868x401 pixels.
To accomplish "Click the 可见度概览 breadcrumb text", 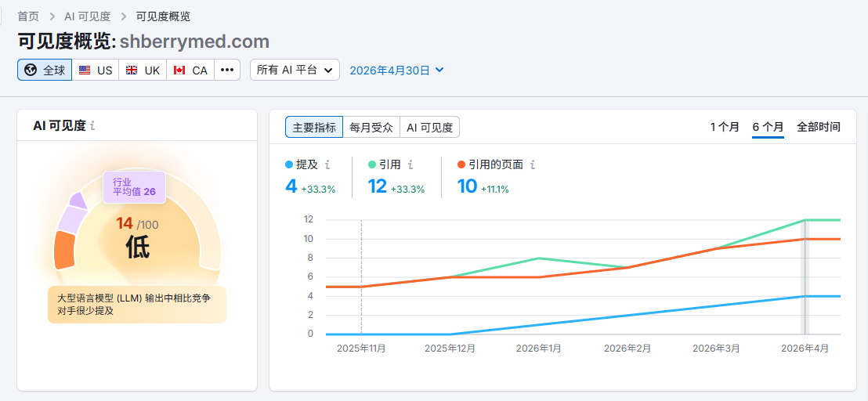I will pos(163,16).
